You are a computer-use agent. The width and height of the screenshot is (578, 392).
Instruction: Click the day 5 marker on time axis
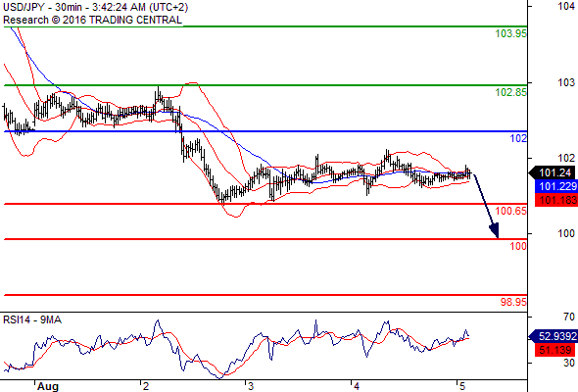pyautogui.click(x=462, y=386)
